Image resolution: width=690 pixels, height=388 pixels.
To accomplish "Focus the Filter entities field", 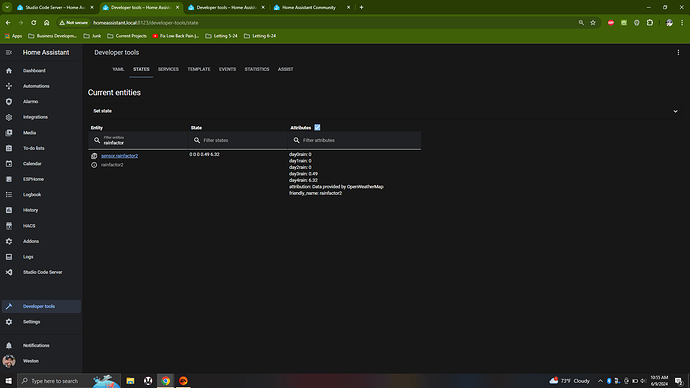I will click(x=138, y=140).
